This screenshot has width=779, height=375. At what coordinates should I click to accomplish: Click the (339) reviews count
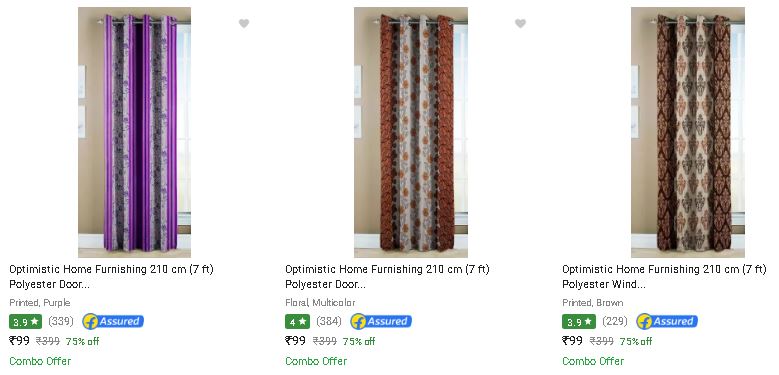point(61,321)
